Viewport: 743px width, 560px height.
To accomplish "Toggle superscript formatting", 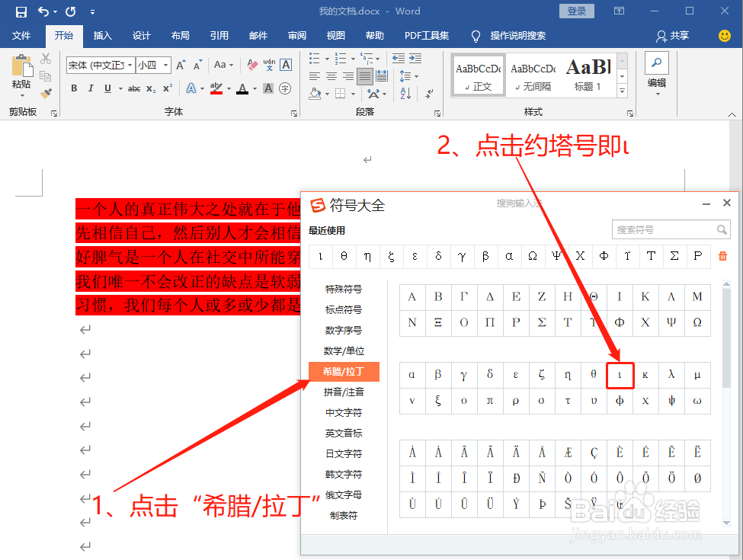I will click(167, 88).
